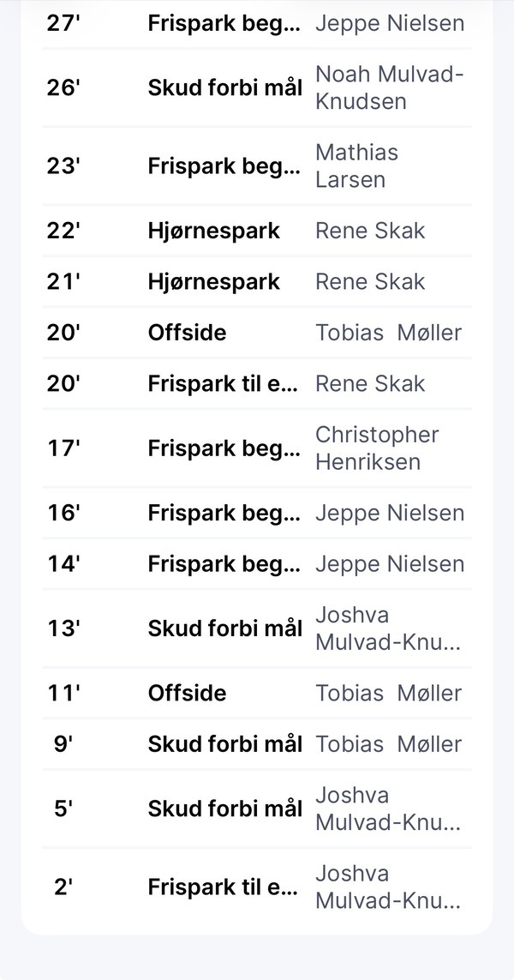
Task: Click the 2' Frispark til event text
Action: tap(224, 887)
